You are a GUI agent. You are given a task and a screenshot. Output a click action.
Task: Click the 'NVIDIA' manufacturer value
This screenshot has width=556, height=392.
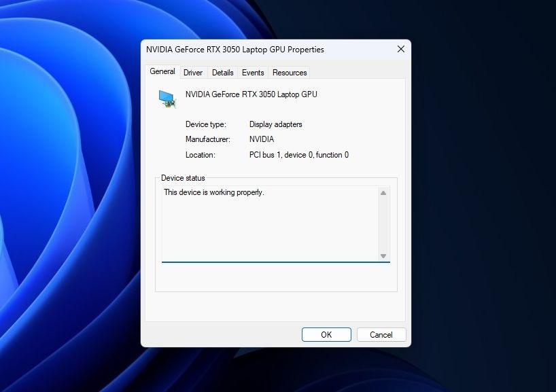tap(262, 139)
